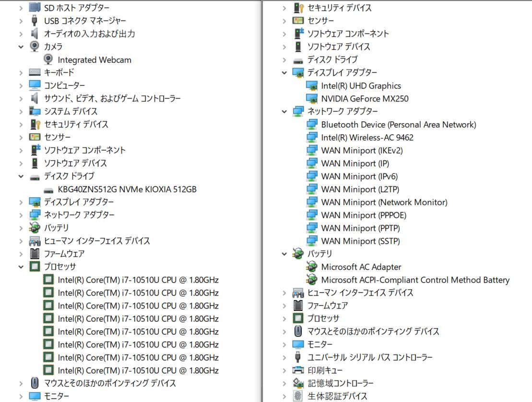Viewport: 532px width, 402px height.
Task: Select ユニバーサル シリアル バス コントローラー category
Action: [369, 357]
